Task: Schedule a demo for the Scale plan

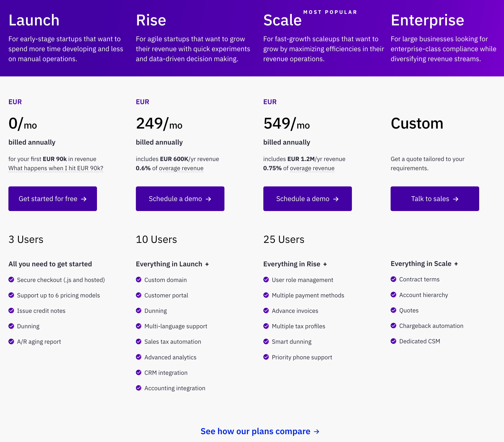Action: click(307, 199)
